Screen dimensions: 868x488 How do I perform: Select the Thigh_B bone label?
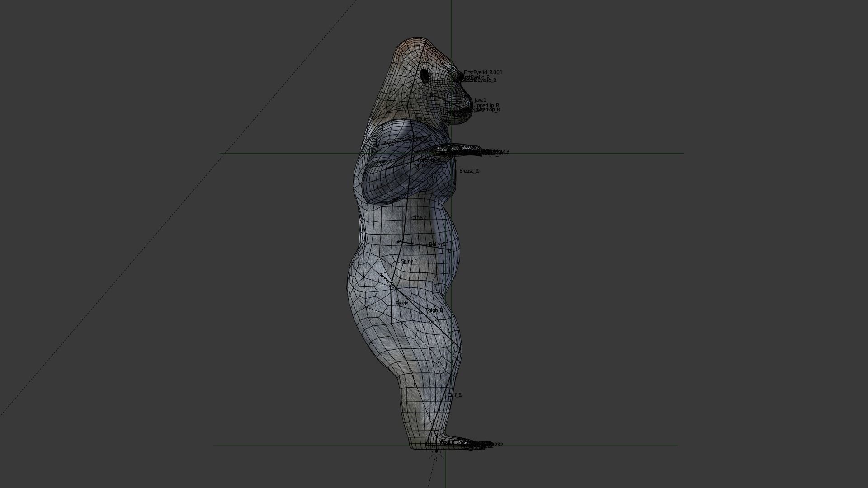(434, 310)
